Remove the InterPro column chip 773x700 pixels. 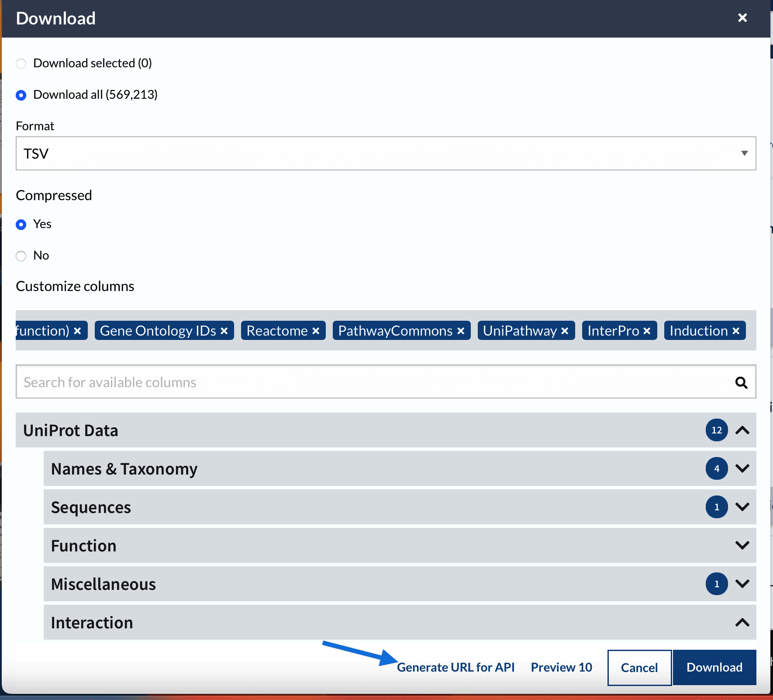(647, 331)
